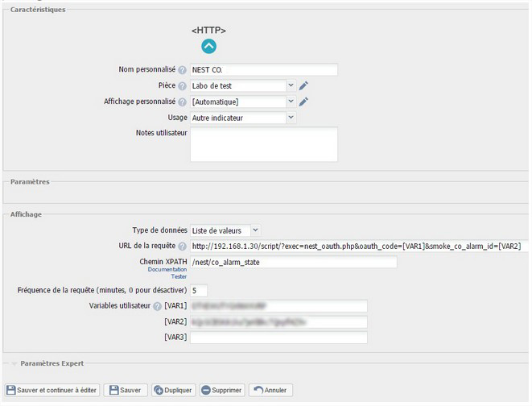
Task: Open the Type de données dropdown
Action: [225, 230]
